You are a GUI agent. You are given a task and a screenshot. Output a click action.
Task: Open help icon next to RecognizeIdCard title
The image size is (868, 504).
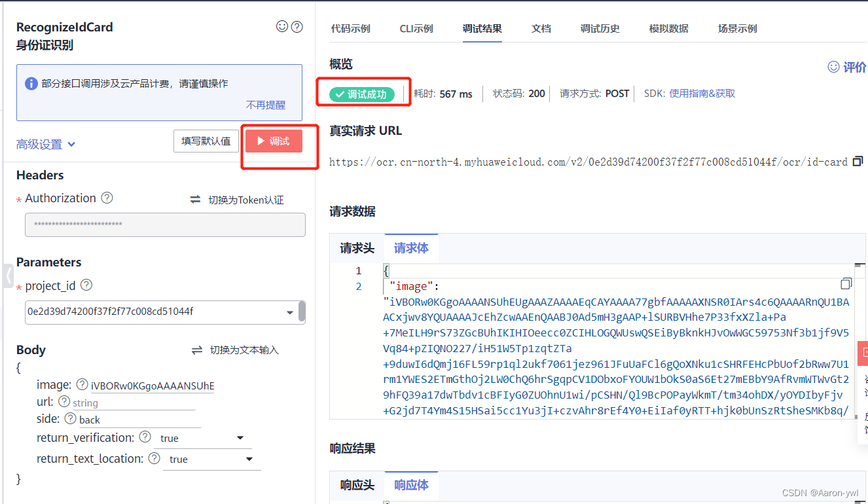click(297, 27)
